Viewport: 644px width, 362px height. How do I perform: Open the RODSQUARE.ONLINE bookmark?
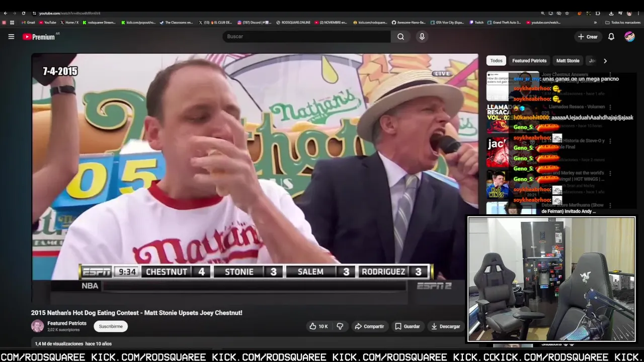[293, 23]
